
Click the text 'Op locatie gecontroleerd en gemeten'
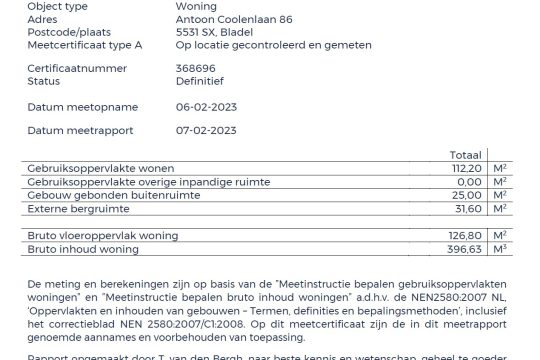[273, 45]
